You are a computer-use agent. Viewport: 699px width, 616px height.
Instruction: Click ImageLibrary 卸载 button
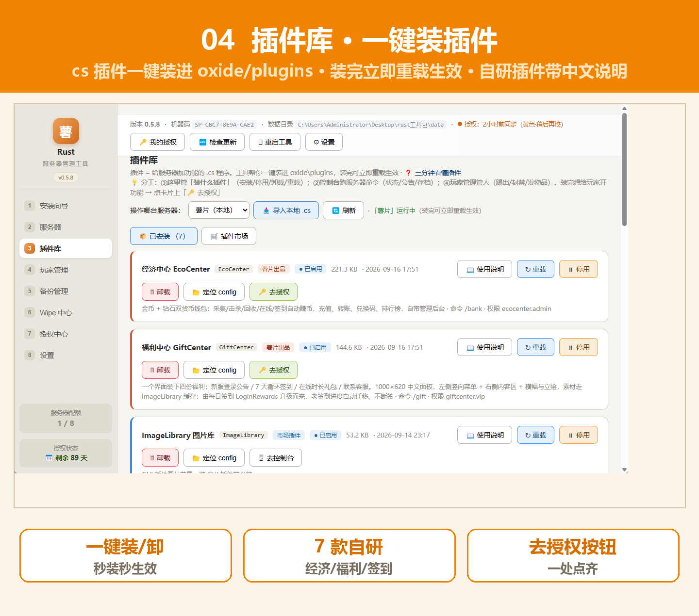[x=160, y=458]
